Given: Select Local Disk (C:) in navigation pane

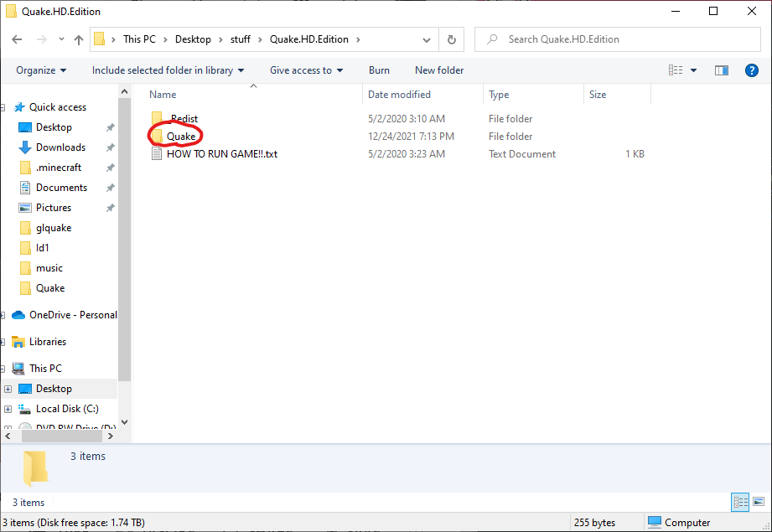Looking at the screenshot, I should pyautogui.click(x=67, y=409).
